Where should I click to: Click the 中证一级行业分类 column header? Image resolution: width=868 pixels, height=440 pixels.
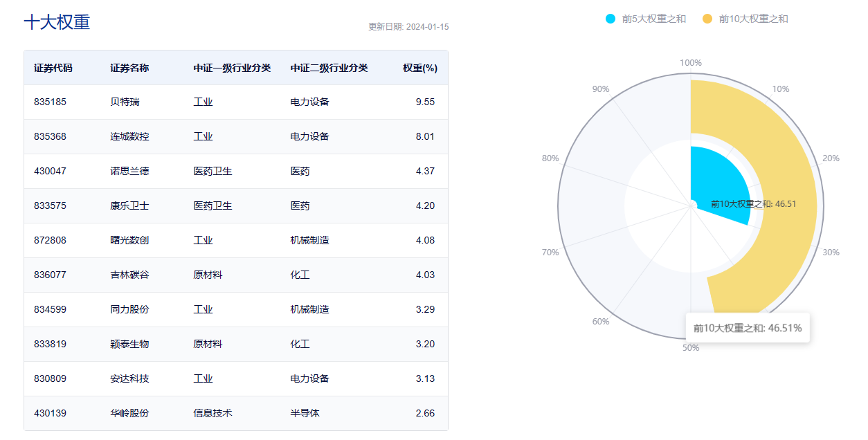[x=232, y=68]
